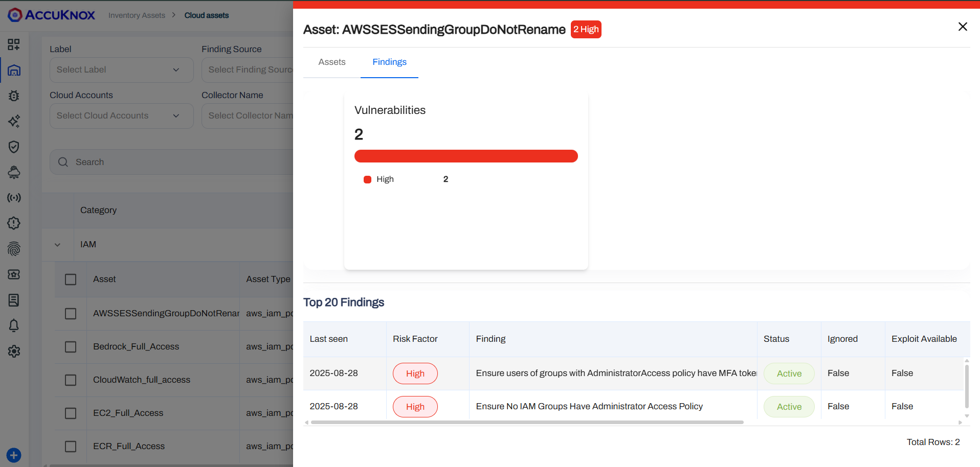Click the red High vulnerabilities bar
Image resolution: width=980 pixels, height=467 pixels.
tap(465, 156)
